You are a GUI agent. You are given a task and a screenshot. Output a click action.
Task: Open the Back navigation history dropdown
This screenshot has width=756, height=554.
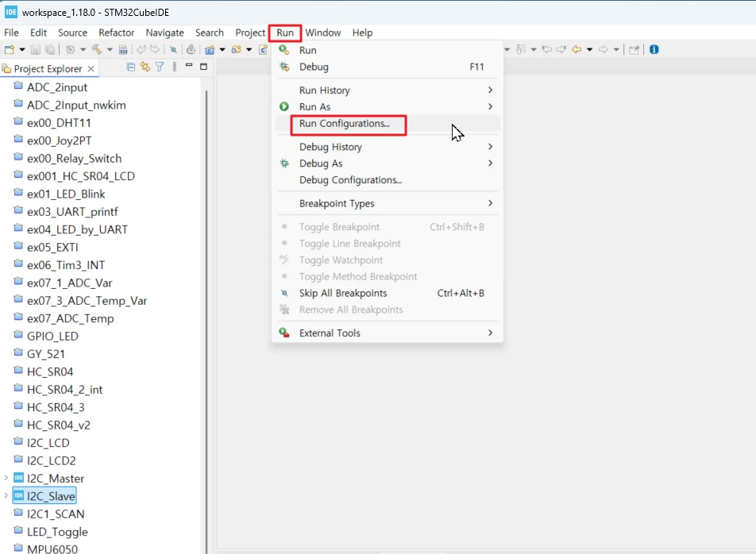click(589, 50)
